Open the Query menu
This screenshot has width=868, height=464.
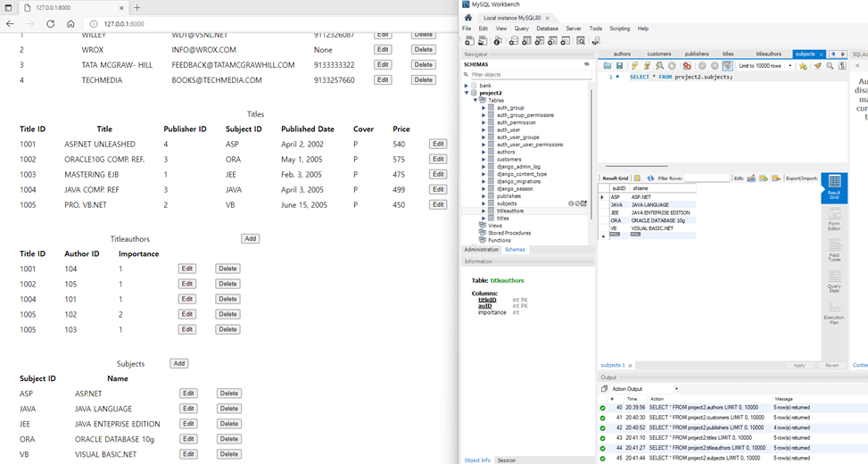(x=522, y=29)
